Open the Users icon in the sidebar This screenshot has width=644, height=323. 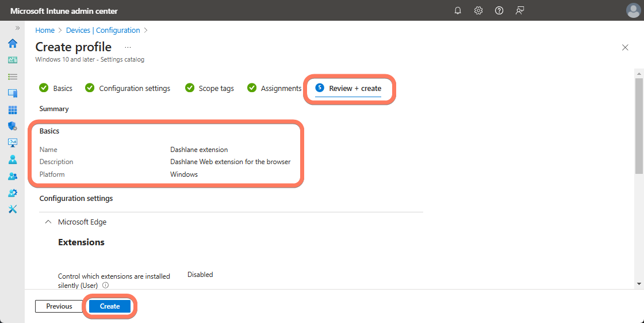[12, 159]
